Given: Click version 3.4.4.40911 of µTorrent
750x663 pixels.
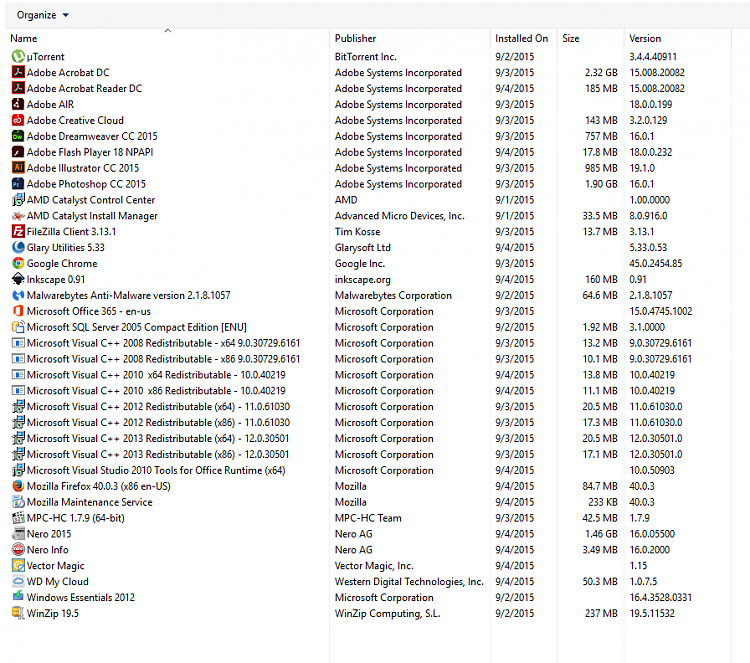Looking at the screenshot, I should pos(653,56).
